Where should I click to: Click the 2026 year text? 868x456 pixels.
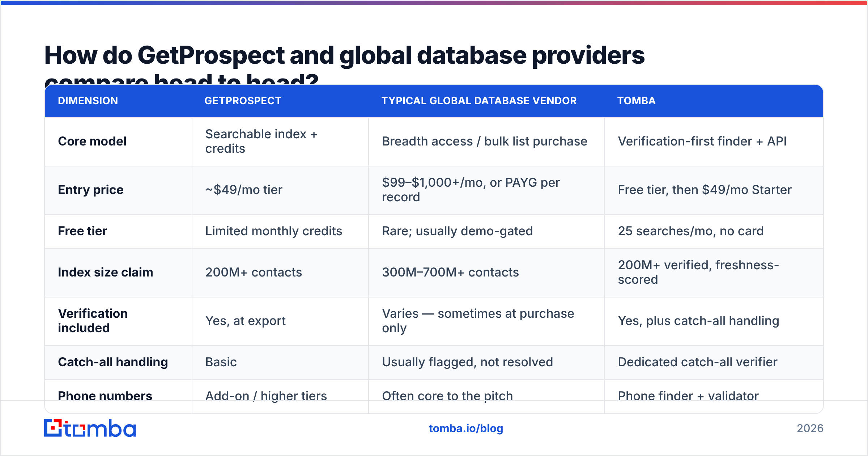click(x=810, y=428)
